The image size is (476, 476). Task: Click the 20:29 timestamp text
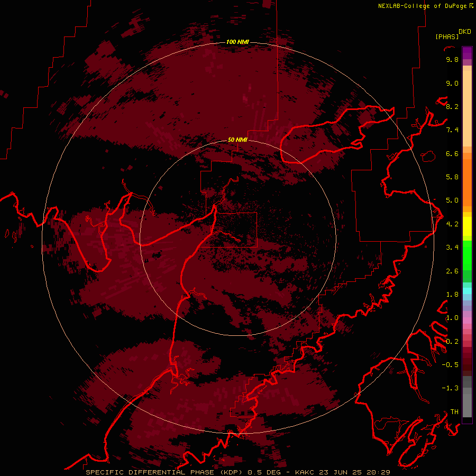378,472
